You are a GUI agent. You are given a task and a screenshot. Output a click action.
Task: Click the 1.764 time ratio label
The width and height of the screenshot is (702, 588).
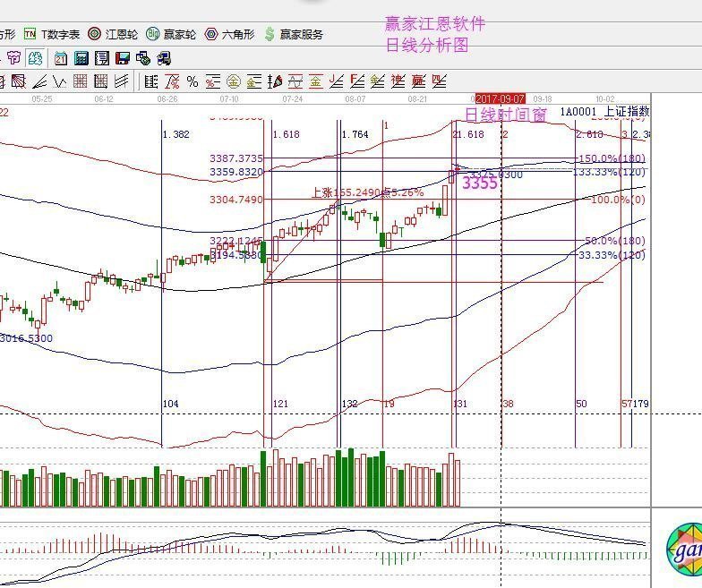tap(355, 134)
